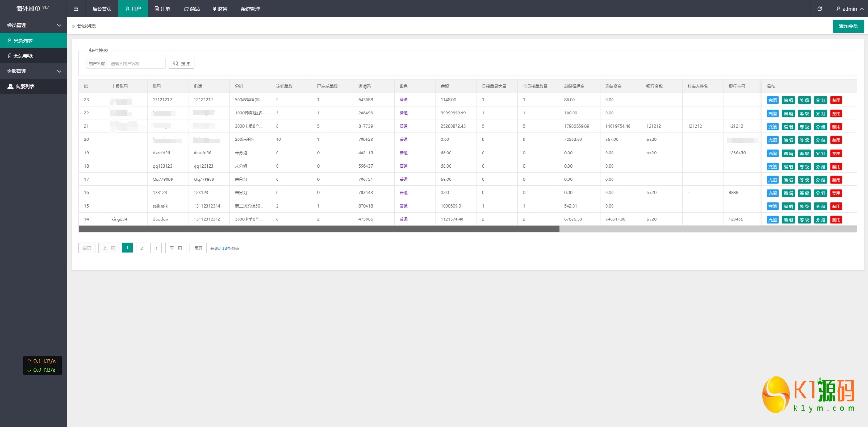Click the 搜索 magnifier button
This screenshot has height=427, width=868.
[182, 63]
